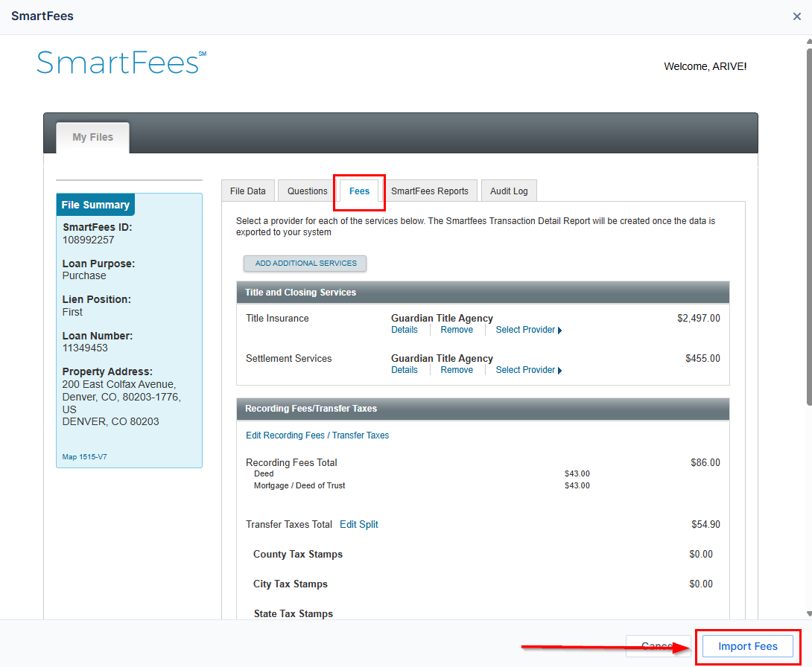Click the scrollbar down arrow
This screenshot has width=812, height=667.
click(x=809, y=614)
